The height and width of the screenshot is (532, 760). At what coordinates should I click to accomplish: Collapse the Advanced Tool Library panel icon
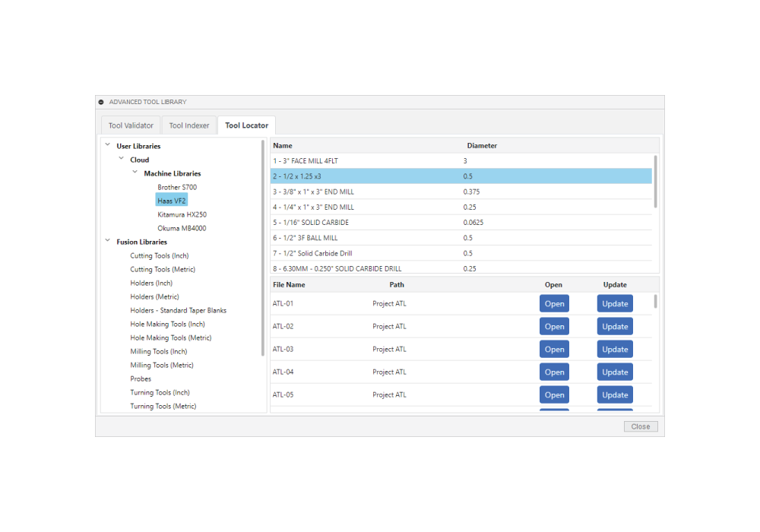point(101,102)
